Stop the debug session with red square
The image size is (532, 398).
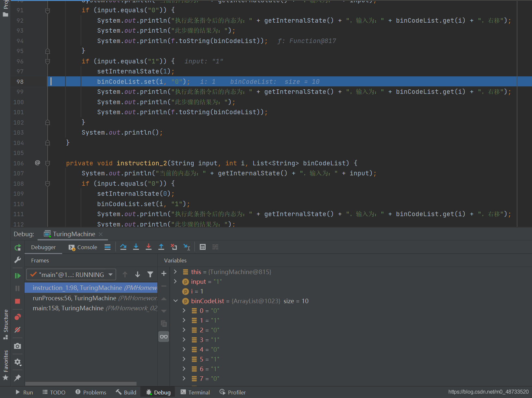point(17,301)
